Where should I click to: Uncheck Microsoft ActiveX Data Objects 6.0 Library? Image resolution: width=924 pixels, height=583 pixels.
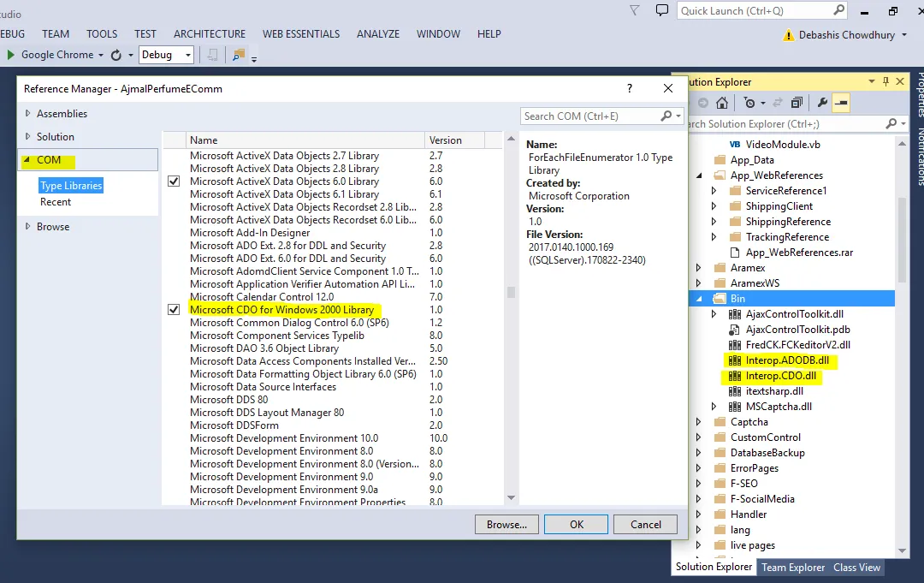174,181
